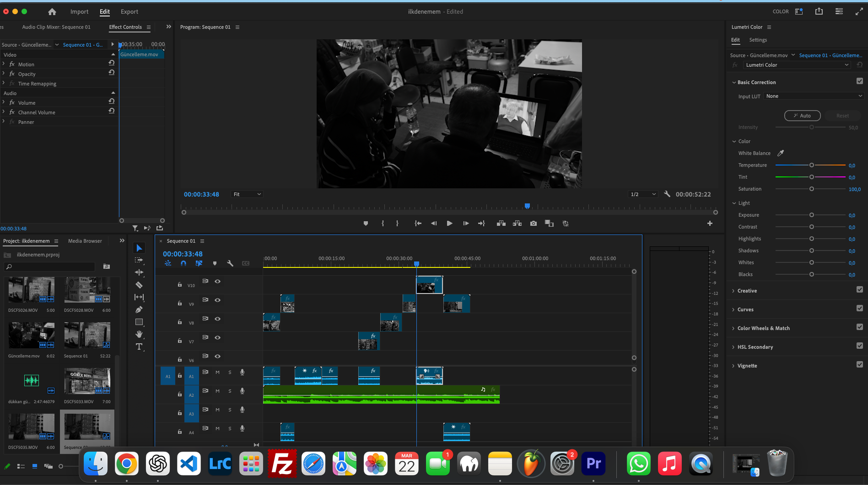Select the Pen tool
The image size is (868, 485).
139,309
